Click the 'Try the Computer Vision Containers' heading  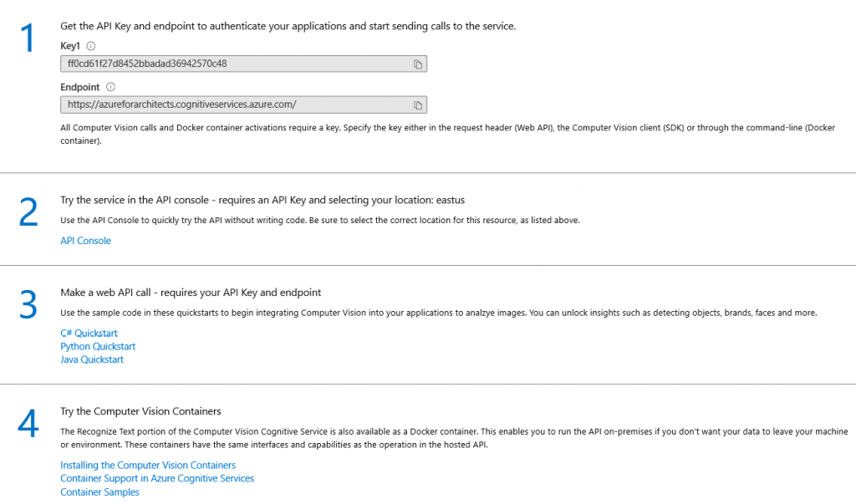click(x=140, y=411)
